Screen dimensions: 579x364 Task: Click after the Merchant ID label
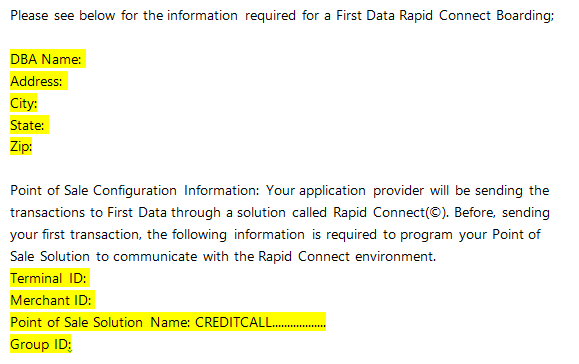(x=93, y=300)
